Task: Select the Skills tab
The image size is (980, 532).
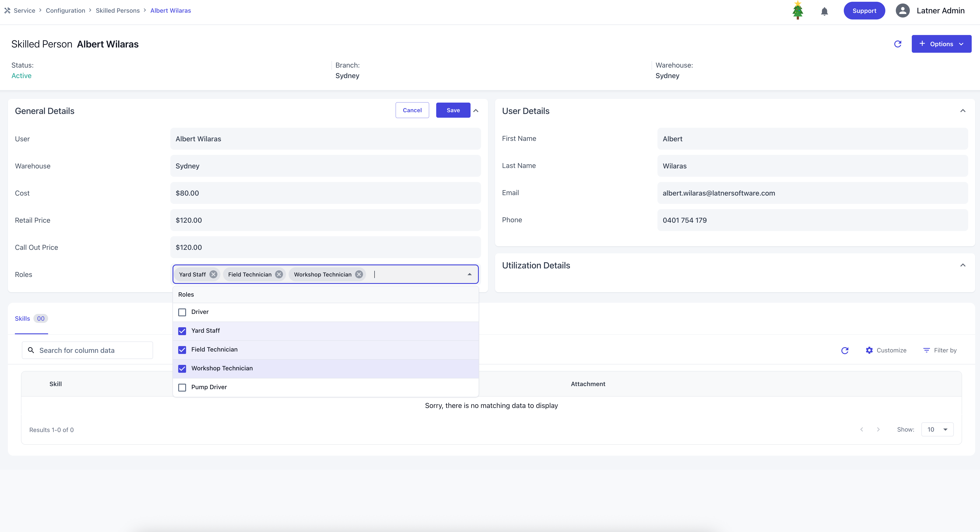Action: click(x=23, y=319)
